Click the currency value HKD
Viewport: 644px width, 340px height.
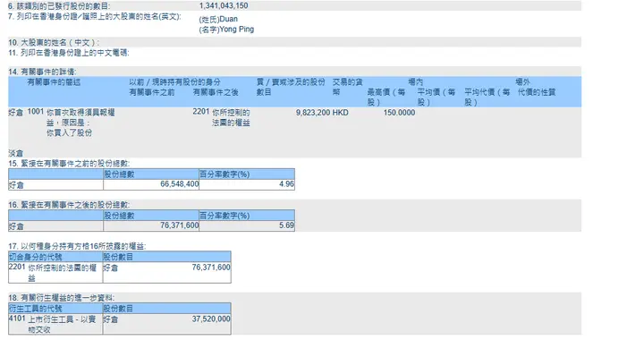click(x=341, y=112)
